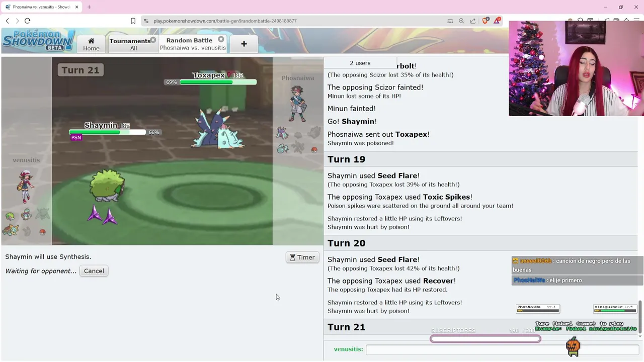Viewport: 644px width, 362px height.
Task: Click the opposing Toxapex sprite
Action: click(218, 129)
